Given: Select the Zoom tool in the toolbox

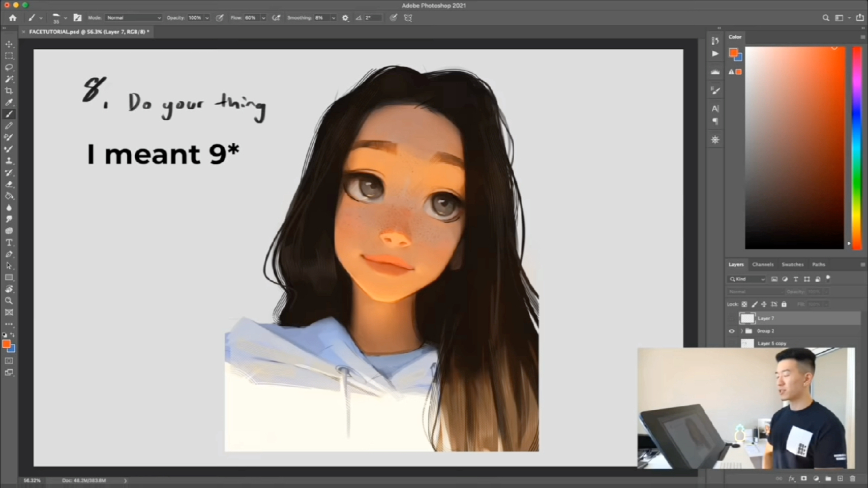Looking at the screenshot, I should coord(9,301).
